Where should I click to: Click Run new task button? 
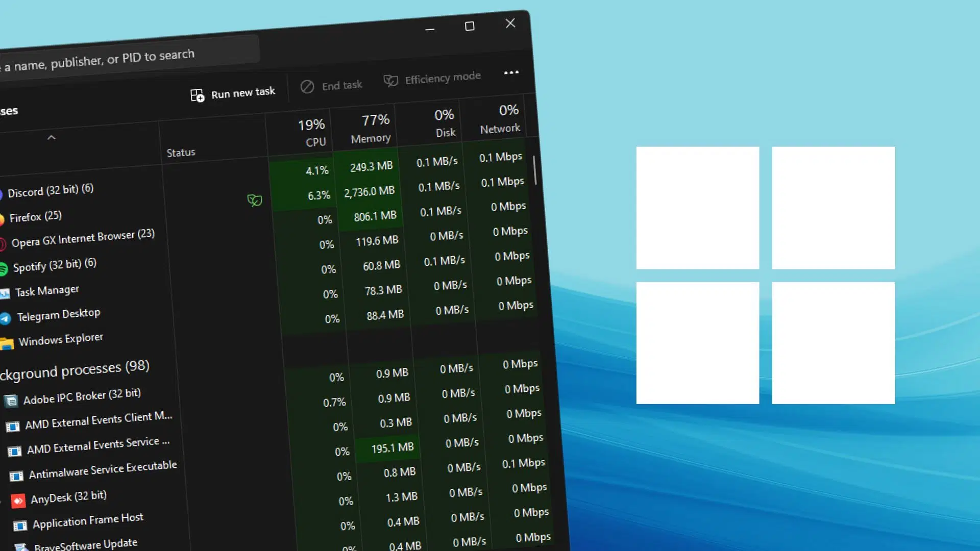point(234,92)
